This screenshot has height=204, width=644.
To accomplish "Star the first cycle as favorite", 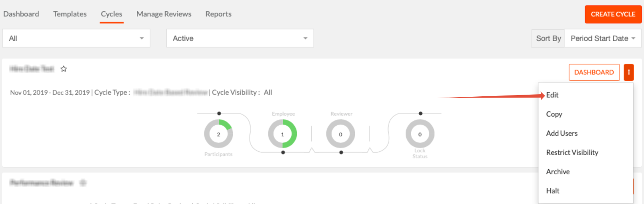I will point(64,69).
